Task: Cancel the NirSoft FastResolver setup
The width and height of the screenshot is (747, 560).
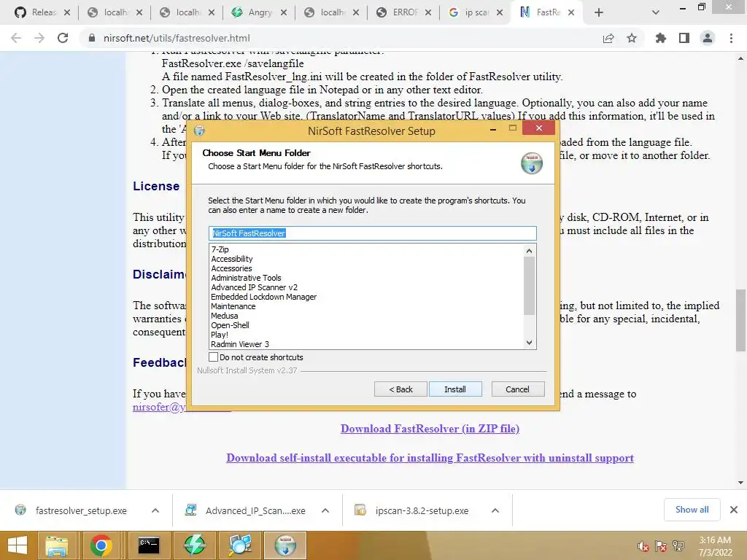Action: [x=517, y=389]
